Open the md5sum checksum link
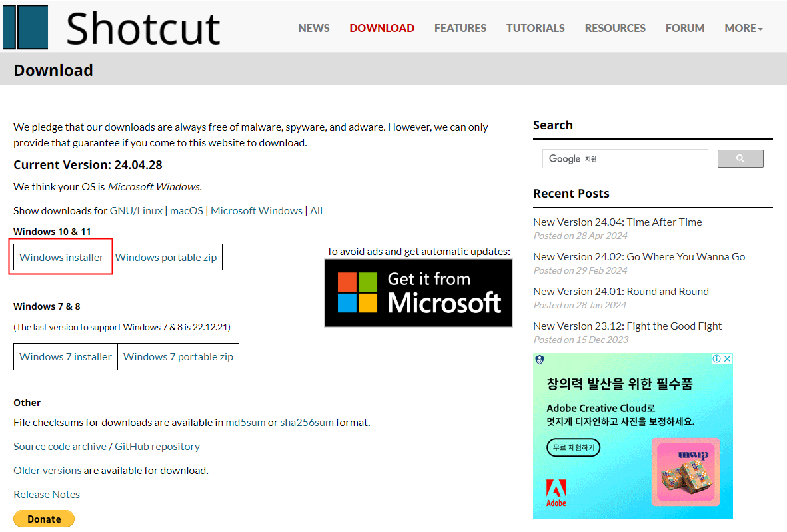787x532 pixels. [x=245, y=423]
